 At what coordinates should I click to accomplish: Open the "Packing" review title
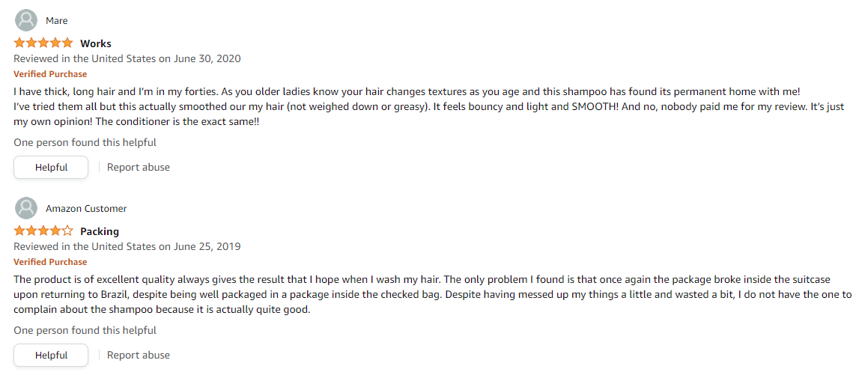[100, 231]
